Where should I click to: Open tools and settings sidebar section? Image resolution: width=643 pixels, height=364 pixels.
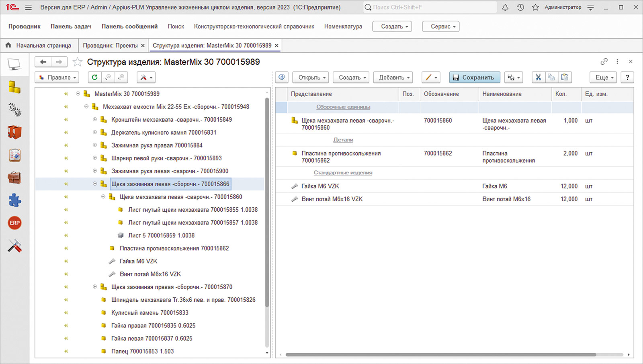click(14, 246)
